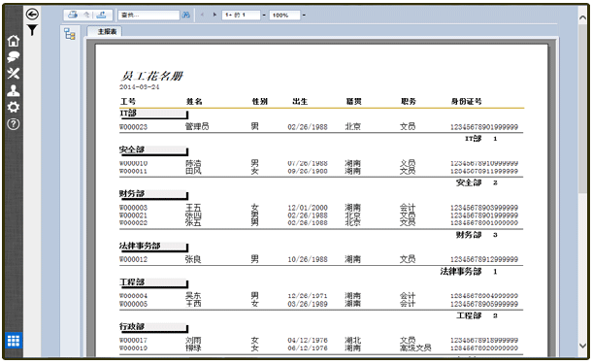
Task: Open the tools wrench sidebar icon
Action: click(14, 73)
